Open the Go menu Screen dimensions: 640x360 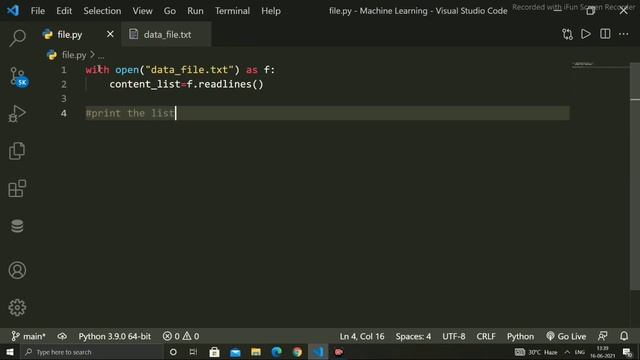169,11
